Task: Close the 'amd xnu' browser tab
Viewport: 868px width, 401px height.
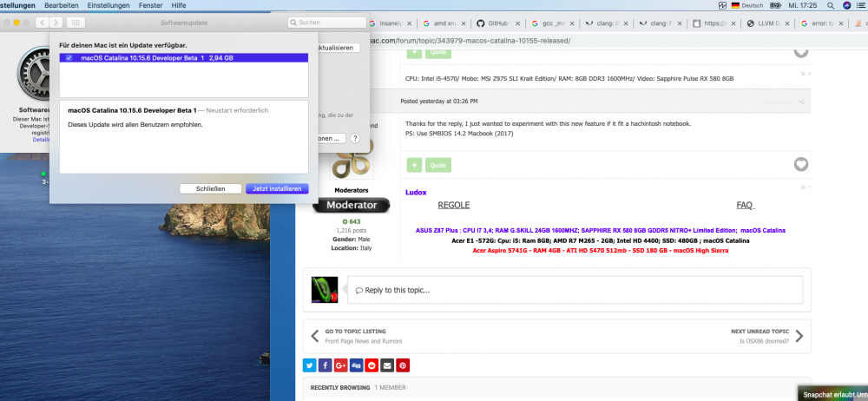Action: 463,23
